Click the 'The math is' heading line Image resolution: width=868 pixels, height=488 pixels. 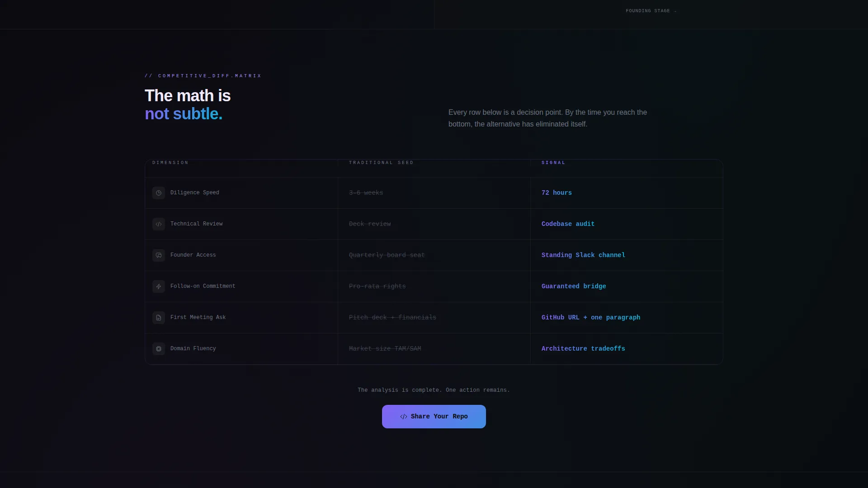click(x=188, y=96)
